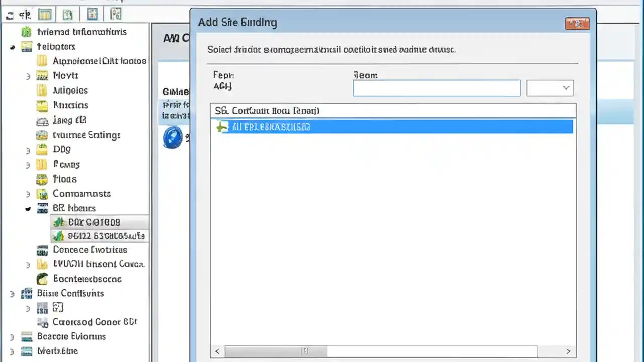Screen dimensions: 644x362
Task: Click the right scroll arrow at the dialog bottom
Action: click(568, 351)
